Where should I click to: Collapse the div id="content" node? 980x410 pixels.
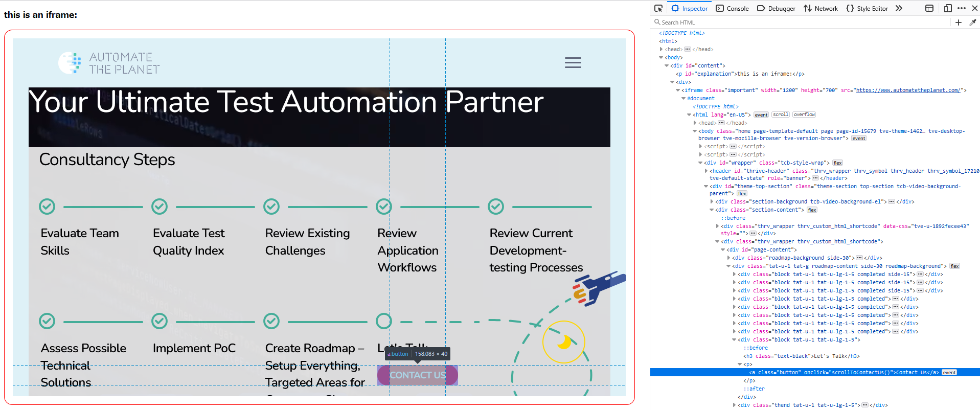point(667,65)
